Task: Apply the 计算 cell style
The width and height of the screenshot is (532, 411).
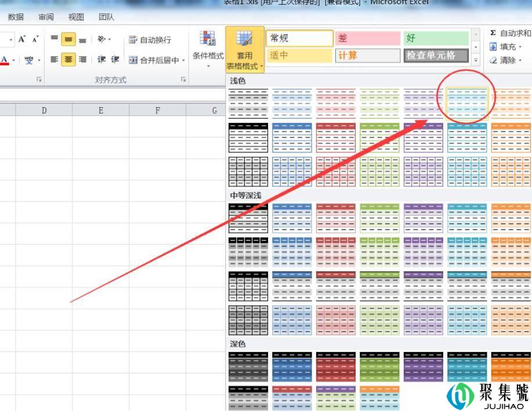Action: click(367, 56)
